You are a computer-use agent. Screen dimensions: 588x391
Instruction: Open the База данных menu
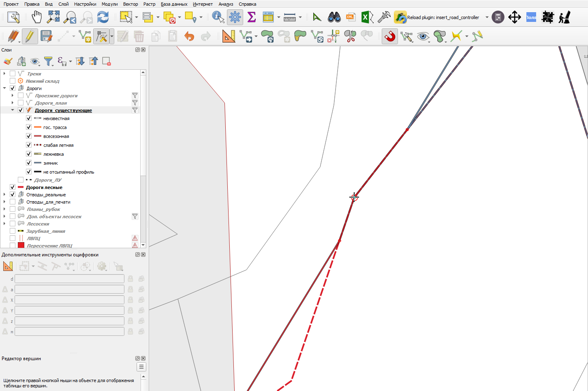174,4
